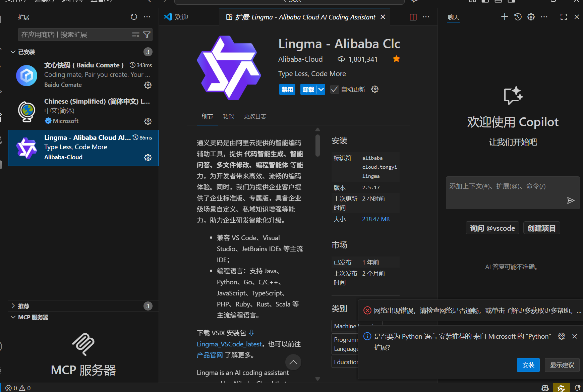Disable Lingma with 禁用 button
Viewport: 583px width, 392px height.
287,90
